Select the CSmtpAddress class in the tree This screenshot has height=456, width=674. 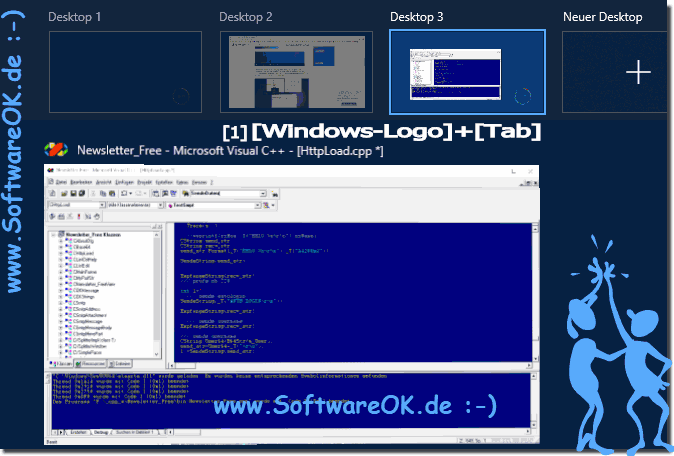click(86, 309)
